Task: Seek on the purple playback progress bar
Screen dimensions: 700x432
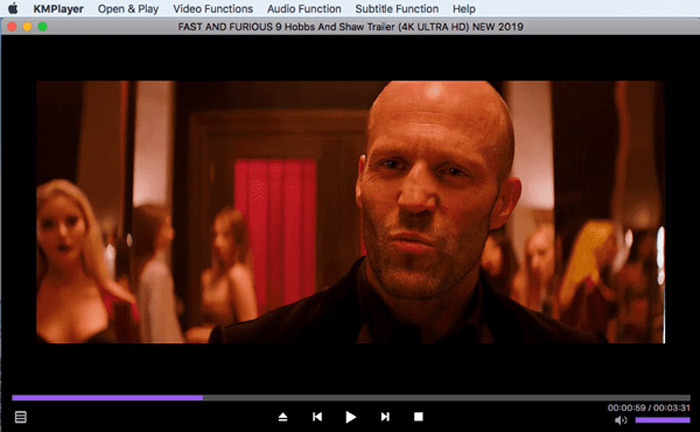Action: coord(351,398)
